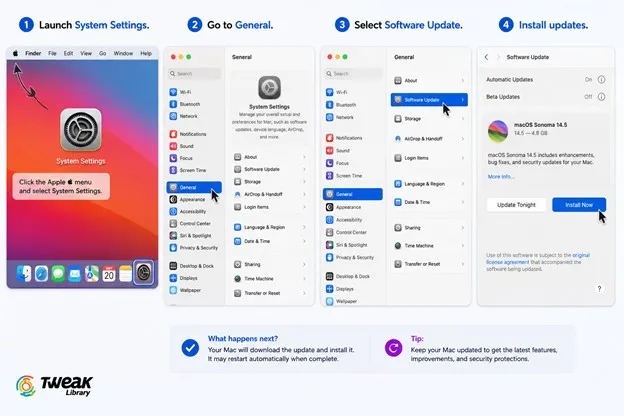Open Transfer or Reset in Go to General window
The width and height of the screenshot is (624, 416).
pyautogui.click(x=270, y=293)
